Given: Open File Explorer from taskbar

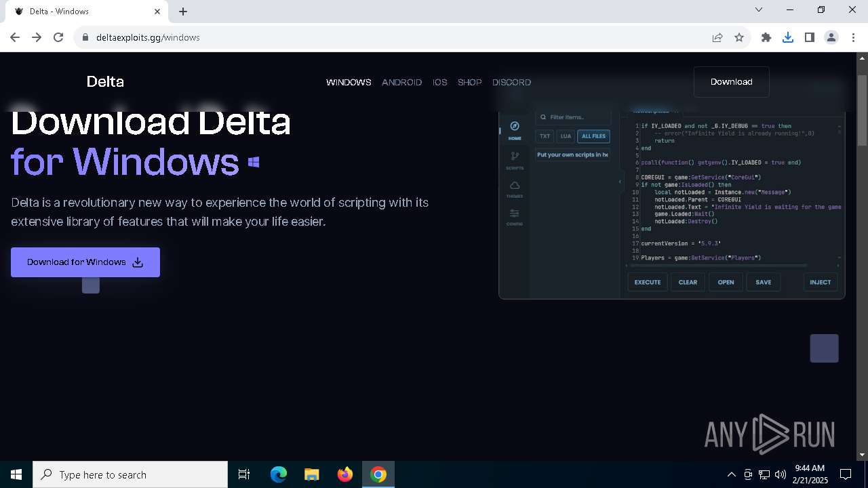Looking at the screenshot, I should (311, 474).
